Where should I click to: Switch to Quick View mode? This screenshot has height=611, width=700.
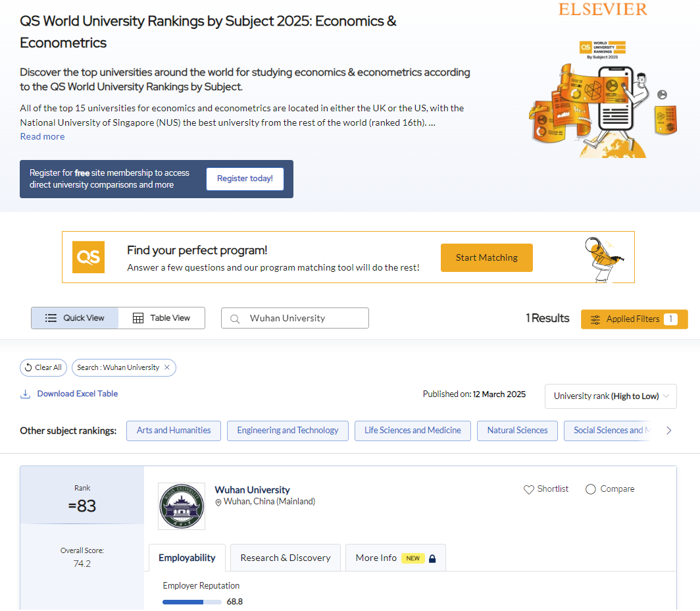[x=75, y=318]
